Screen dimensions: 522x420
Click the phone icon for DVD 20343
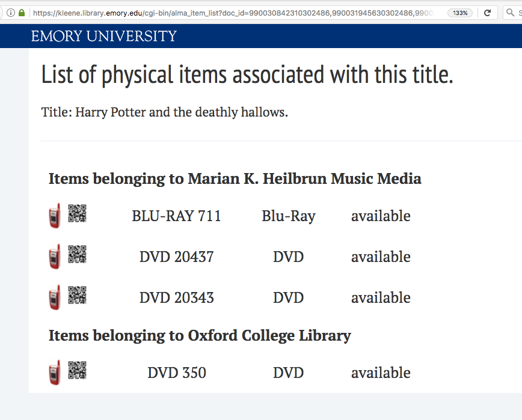click(55, 297)
